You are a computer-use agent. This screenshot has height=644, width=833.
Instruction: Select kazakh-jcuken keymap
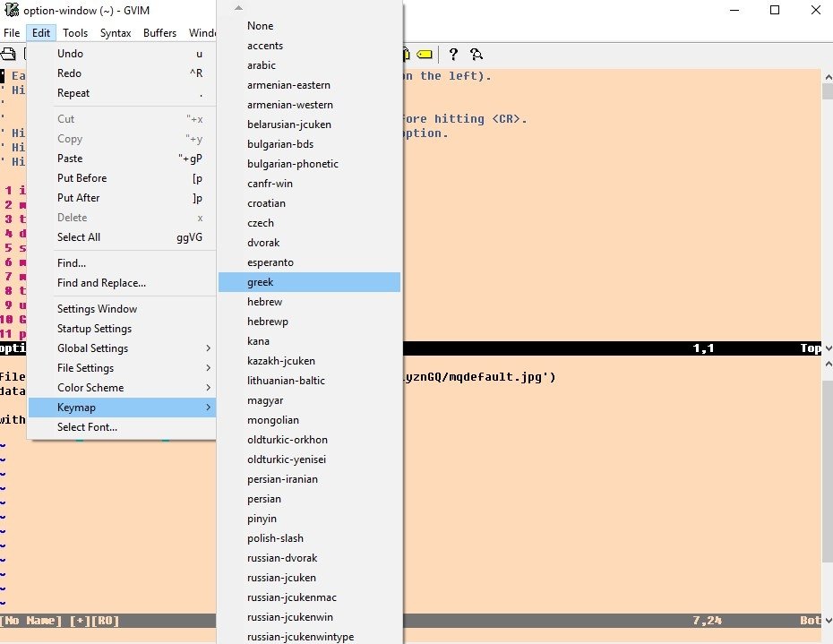click(309, 361)
